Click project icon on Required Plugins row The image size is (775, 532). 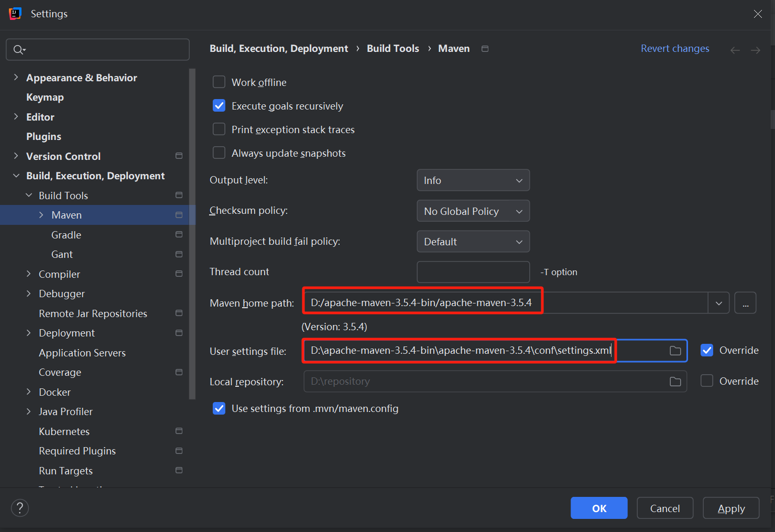tap(179, 451)
